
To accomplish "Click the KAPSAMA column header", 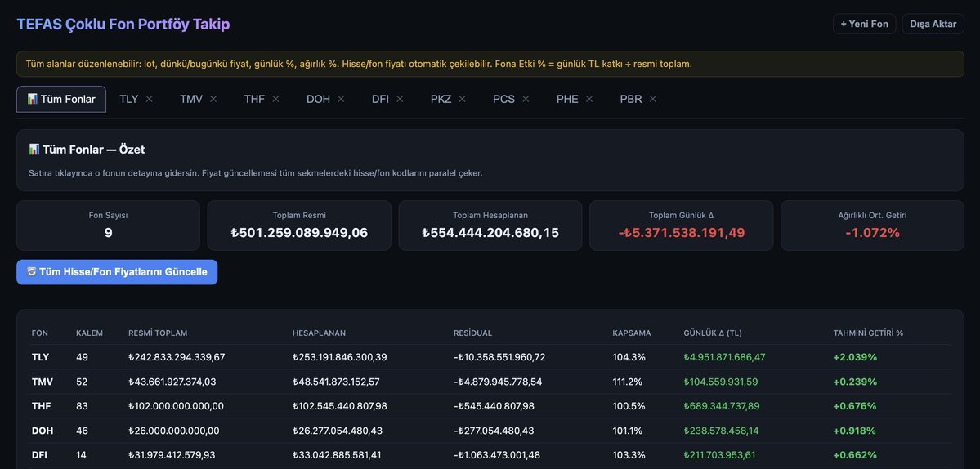I will (631, 333).
